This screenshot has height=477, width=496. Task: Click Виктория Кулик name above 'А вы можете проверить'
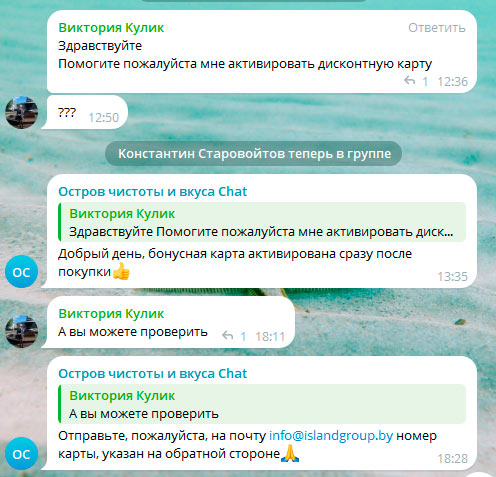click(111, 314)
